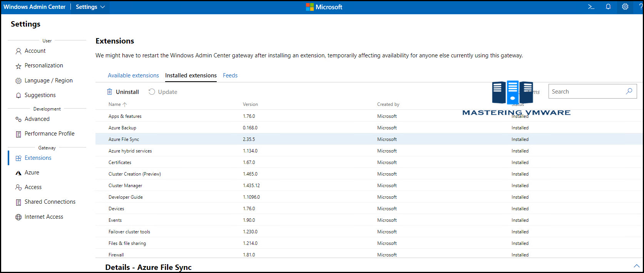Click the Internet Access globe icon
Screen dimensions: 644x273
click(18, 217)
